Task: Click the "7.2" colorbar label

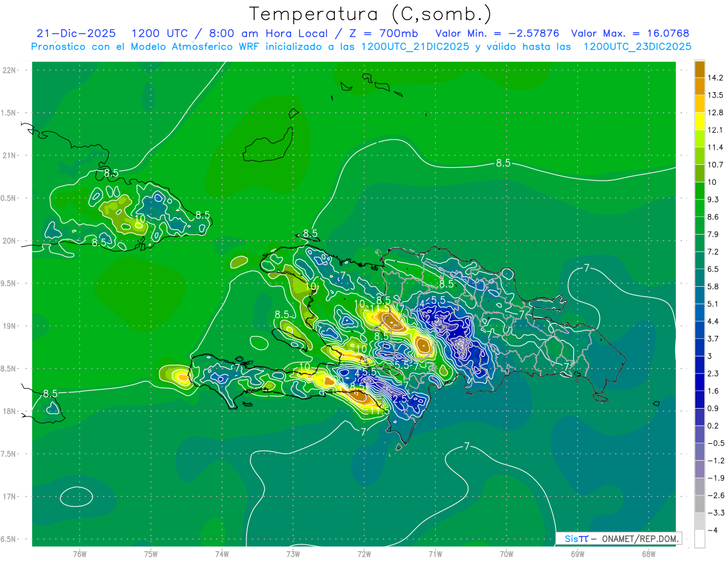Action: pos(712,252)
